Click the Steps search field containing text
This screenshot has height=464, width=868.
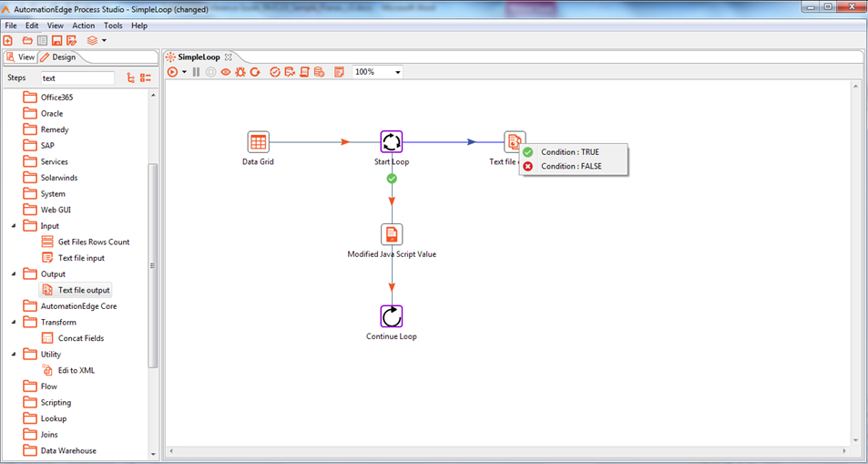tap(78, 78)
